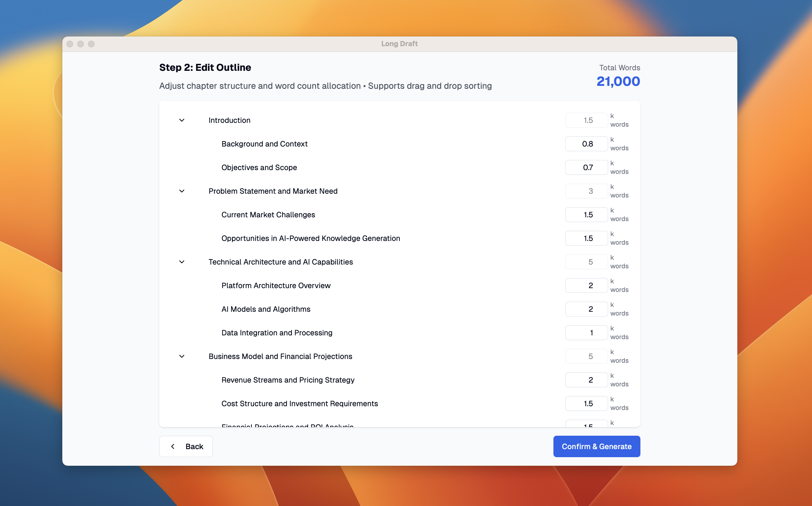This screenshot has height=506, width=812.
Task: Select the word count field for Objectives and Scope
Action: point(586,167)
